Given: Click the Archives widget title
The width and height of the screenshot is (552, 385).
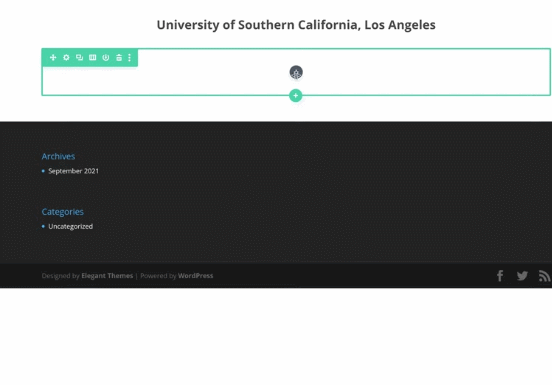Looking at the screenshot, I should pos(58,156).
